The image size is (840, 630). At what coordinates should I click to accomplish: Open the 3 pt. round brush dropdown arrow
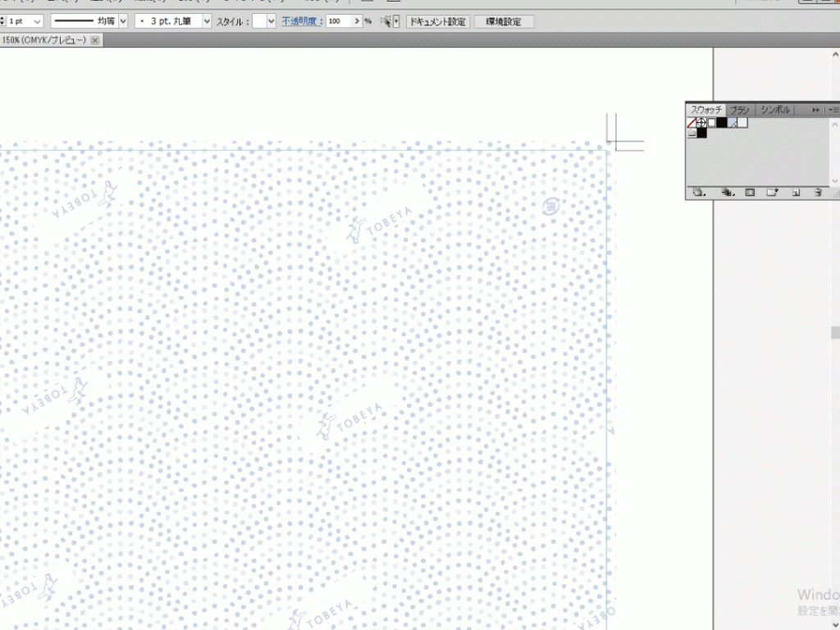pos(207,21)
